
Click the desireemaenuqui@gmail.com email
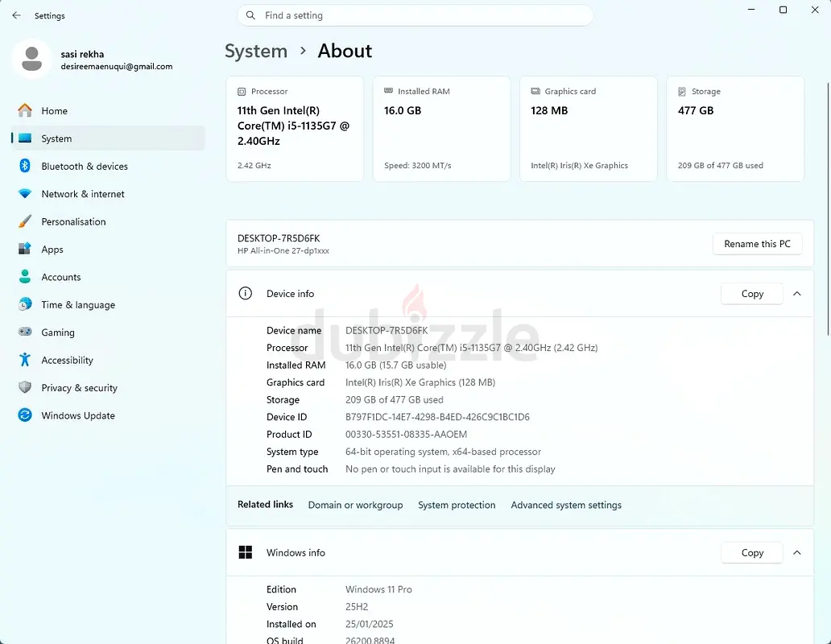point(117,67)
